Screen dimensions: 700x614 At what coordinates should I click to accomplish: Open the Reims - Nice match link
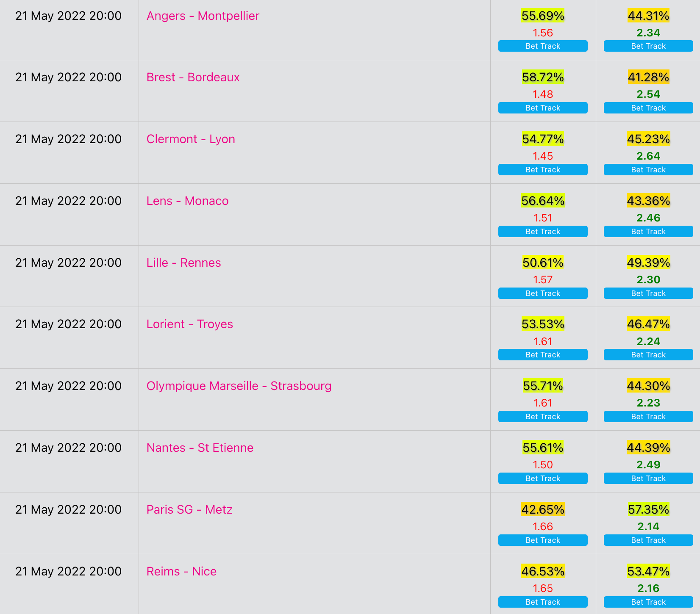[181, 572]
